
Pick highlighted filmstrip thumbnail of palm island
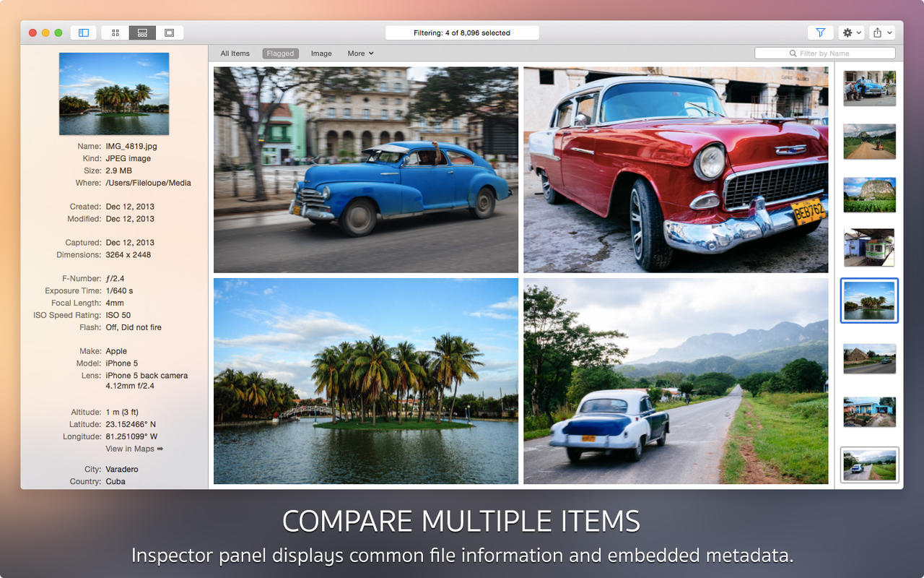pos(870,301)
